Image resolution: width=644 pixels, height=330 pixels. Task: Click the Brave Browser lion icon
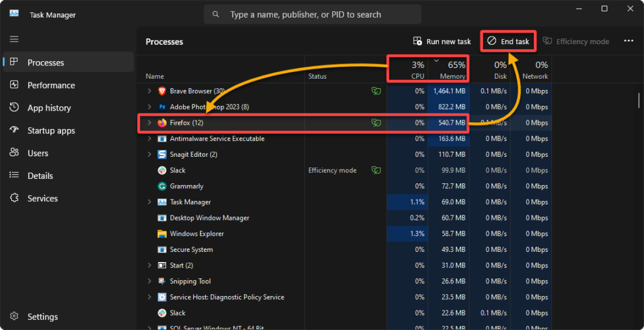pyautogui.click(x=162, y=91)
